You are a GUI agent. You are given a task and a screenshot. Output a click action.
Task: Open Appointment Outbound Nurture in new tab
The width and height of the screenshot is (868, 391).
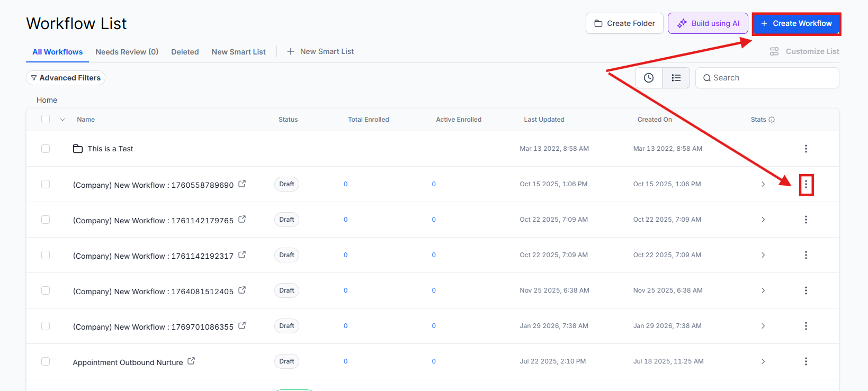191,361
